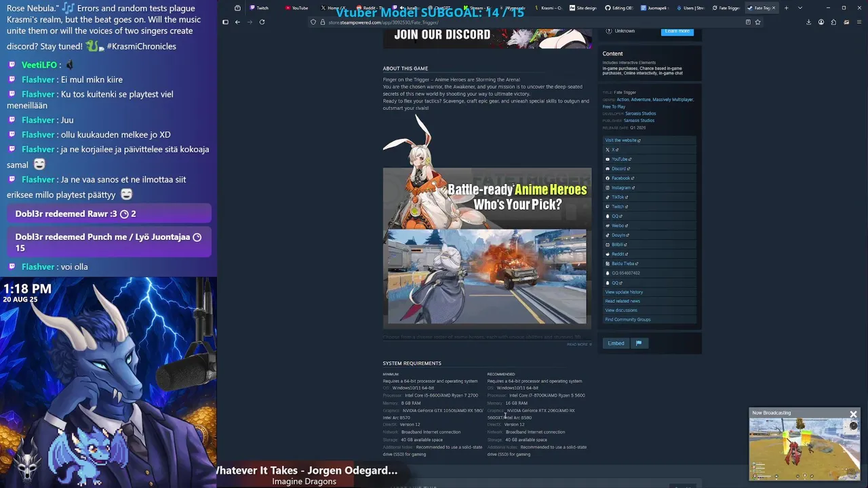868x488 pixels.
Task: Open the browser downloads panel
Action: point(808,22)
